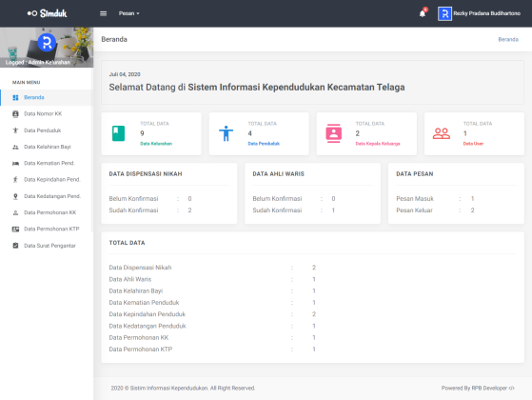Open the Pesan dropdown menu
This screenshot has height=400, width=532.
coord(128,13)
